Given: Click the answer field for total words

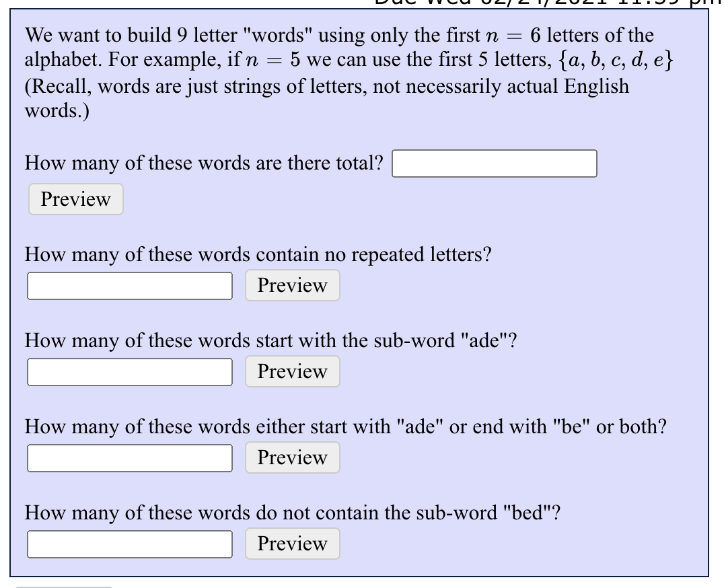Looking at the screenshot, I should click(494, 163).
